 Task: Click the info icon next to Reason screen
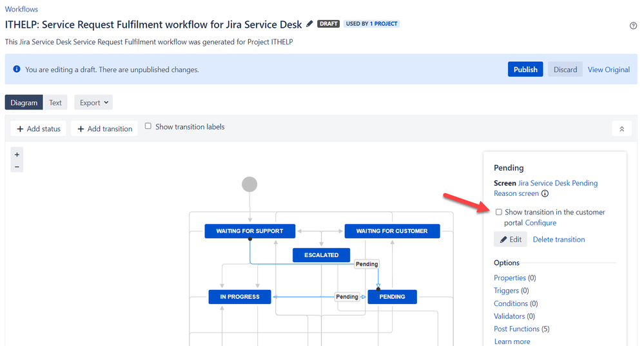545,193
